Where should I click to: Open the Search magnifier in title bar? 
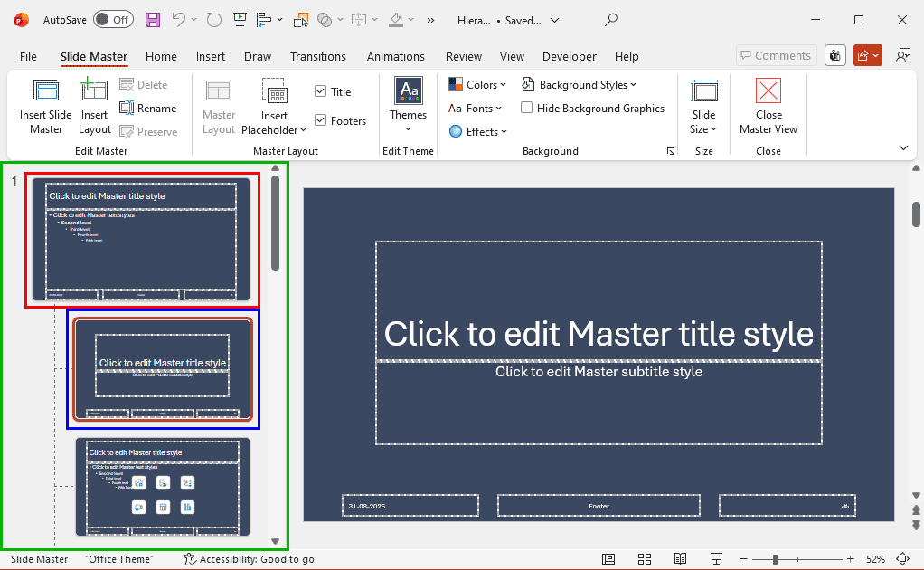tap(611, 20)
